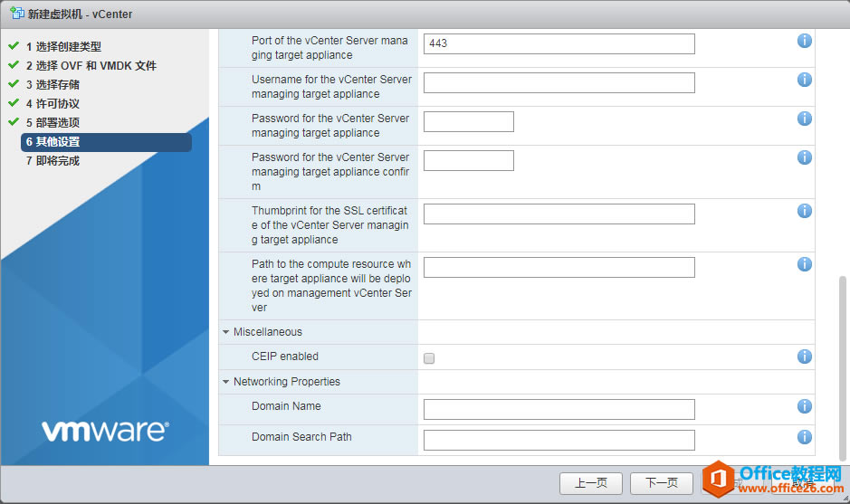Click the new virtual machine title icon
Viewport: 850px width, 504px height.
point(17,14)
